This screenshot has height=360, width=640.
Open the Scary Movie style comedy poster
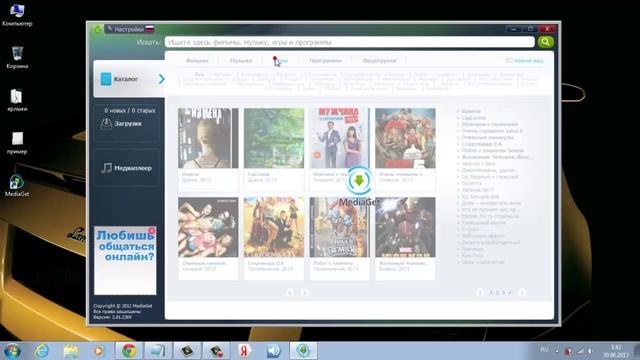(405, 138)
